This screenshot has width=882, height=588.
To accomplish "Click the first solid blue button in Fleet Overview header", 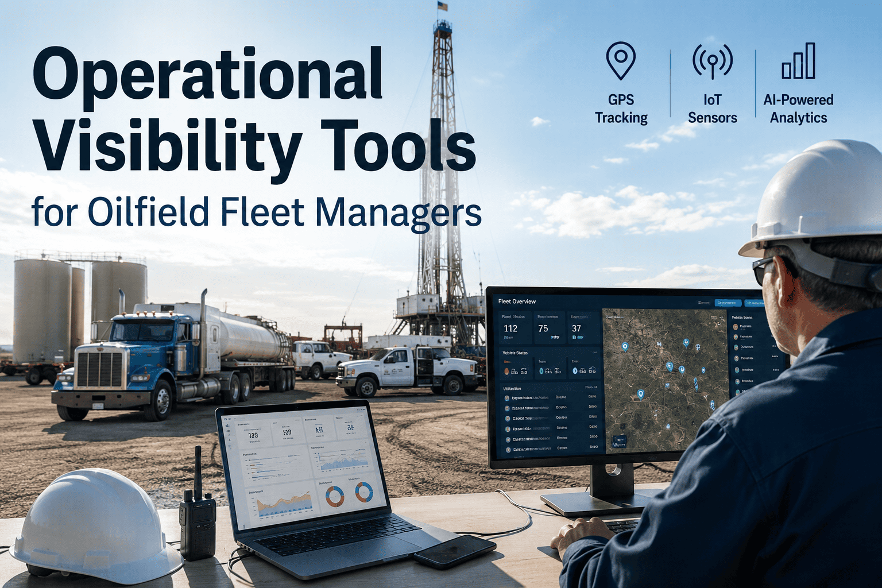I will (x=727, y=303).
